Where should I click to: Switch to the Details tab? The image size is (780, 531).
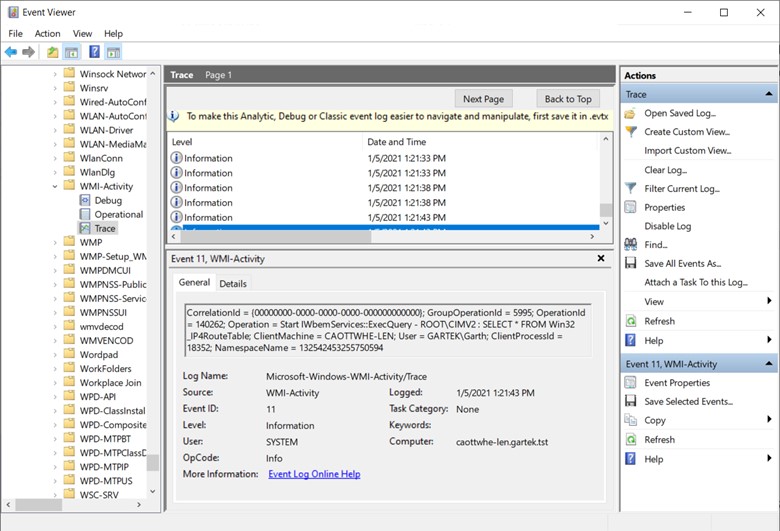[x=232, y=284]
